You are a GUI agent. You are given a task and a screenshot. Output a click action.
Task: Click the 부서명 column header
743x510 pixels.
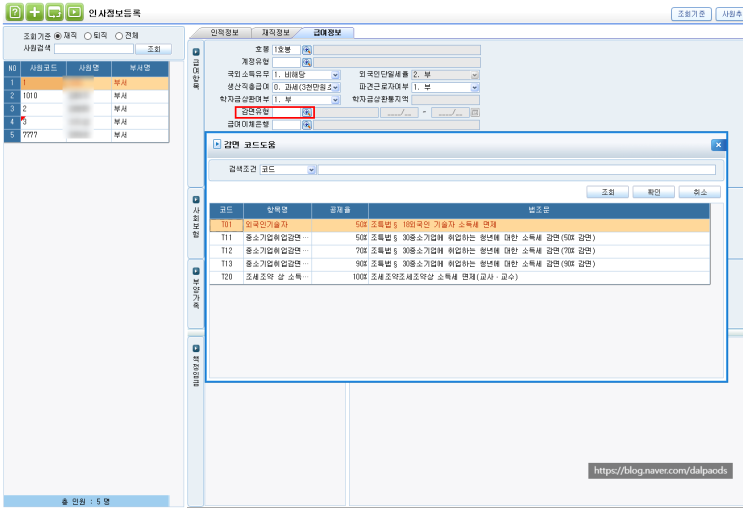pos(140,69)
